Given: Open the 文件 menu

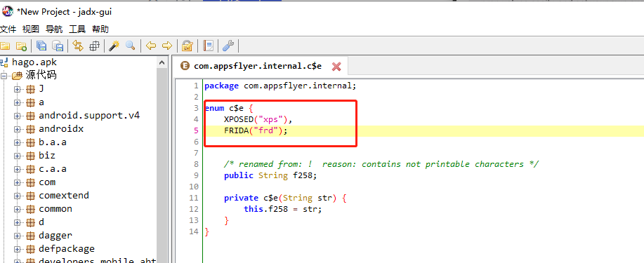Looking at the screenshot, I should (8, 29).
